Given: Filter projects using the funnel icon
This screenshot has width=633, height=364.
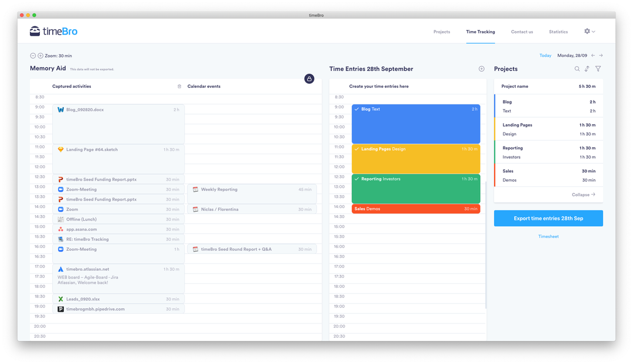Looking at the screenshot, I should click(598, 69).
